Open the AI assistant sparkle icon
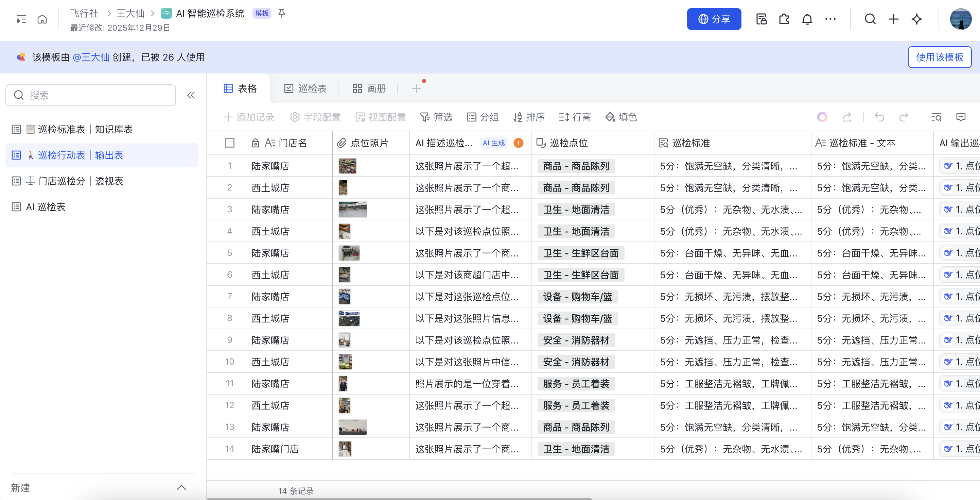 pos(916,19)
